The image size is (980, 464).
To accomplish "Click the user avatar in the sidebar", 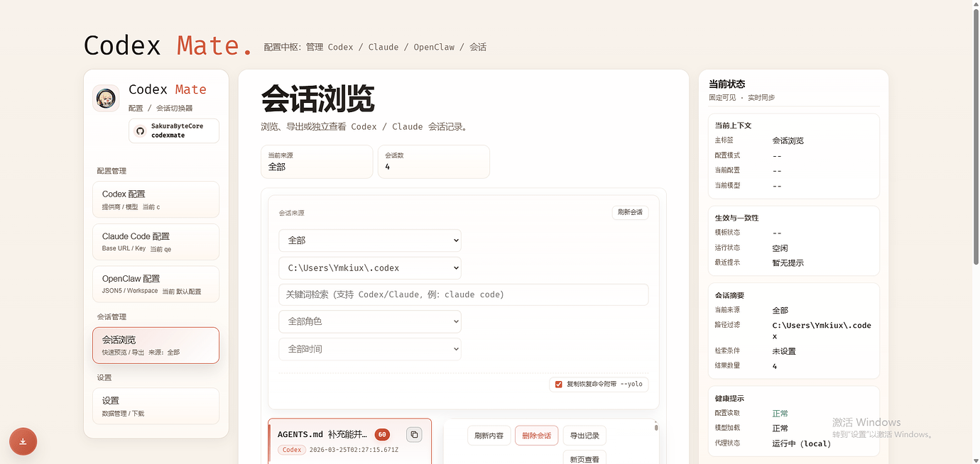I will (x=106, y=98).
